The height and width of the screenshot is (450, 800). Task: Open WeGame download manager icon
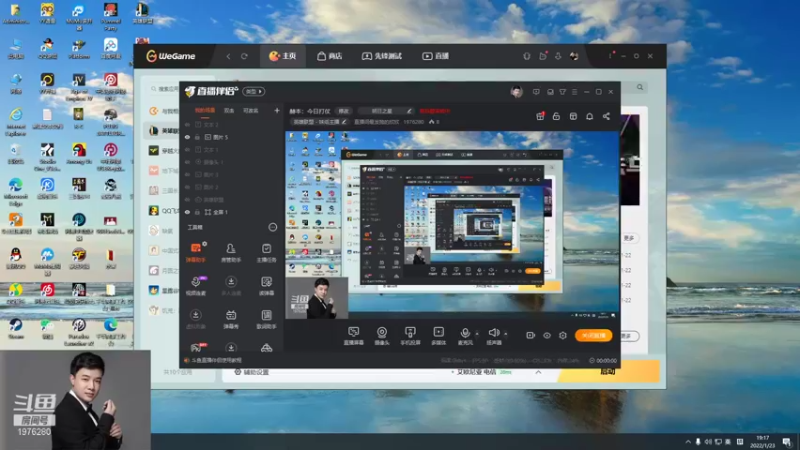[558, 56]
